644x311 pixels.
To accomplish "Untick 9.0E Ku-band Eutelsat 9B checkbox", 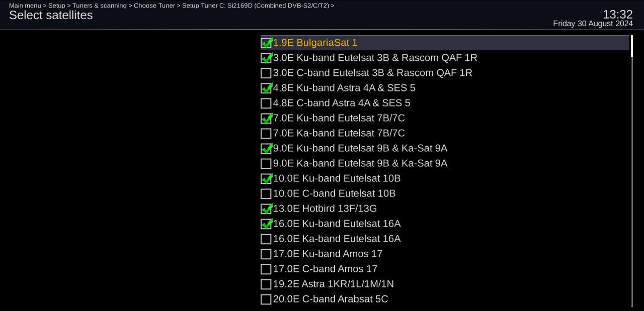I will 266,149.
